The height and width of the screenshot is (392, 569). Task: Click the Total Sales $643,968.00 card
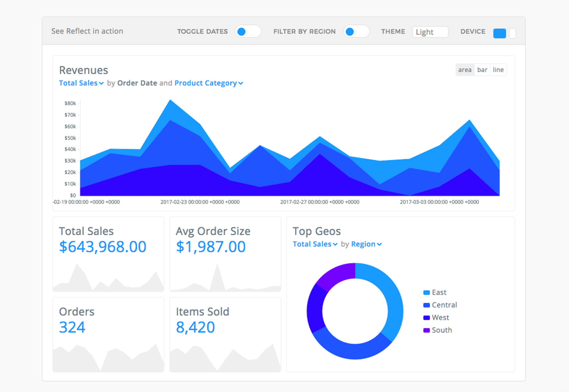pyautogui.click(x=108, y=254)
